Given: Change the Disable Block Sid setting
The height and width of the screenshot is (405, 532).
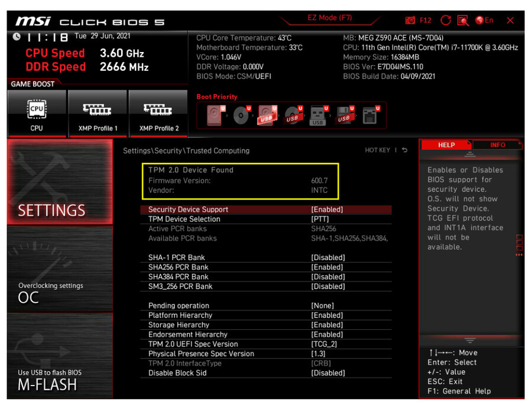Looking at the screenshot, I should point(265,372).
